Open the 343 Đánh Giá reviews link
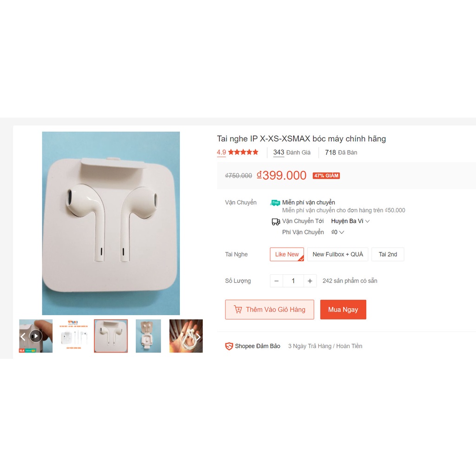This screenshot has width=476, height=476. pos(292,152)
